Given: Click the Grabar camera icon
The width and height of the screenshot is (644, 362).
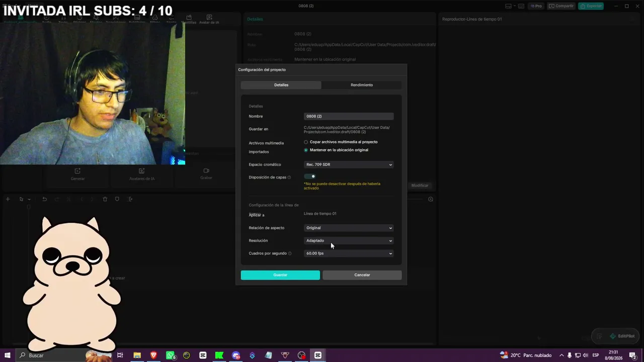Looking at the screenshot, I should point(206,170).
